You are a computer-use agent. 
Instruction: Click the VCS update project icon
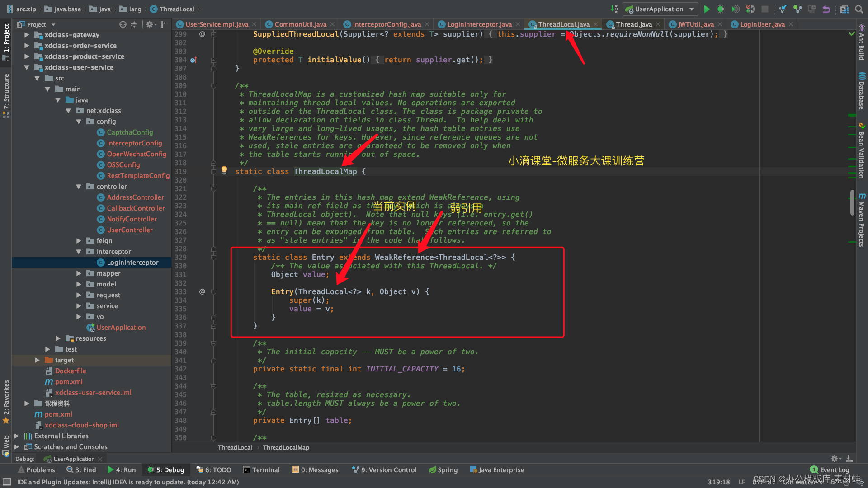pyautogui.click(x=783, y=9)
